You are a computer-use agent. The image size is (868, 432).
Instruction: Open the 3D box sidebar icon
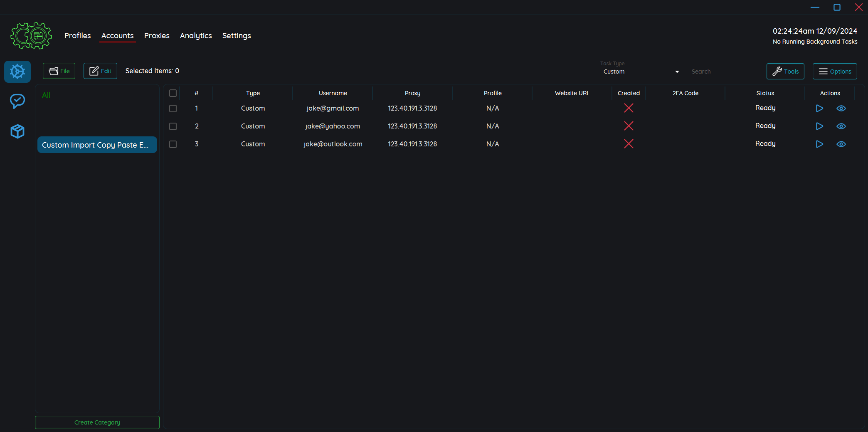point(17,131)
